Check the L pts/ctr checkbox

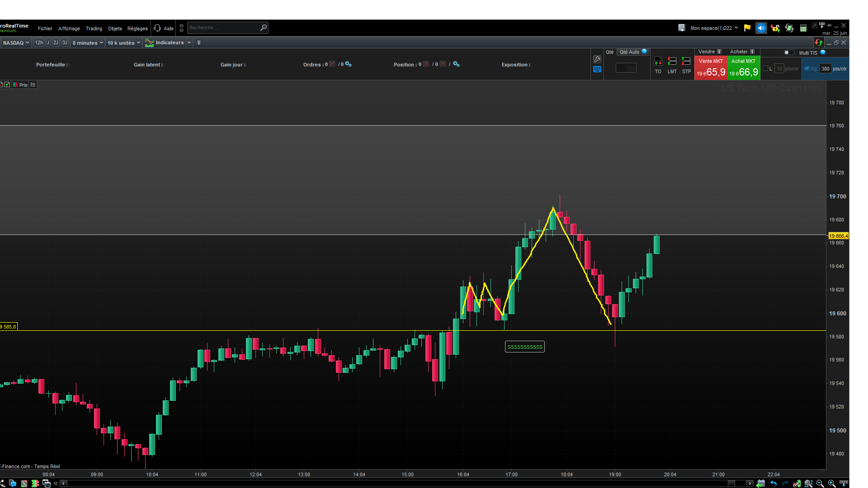click(x=765, y=69)
